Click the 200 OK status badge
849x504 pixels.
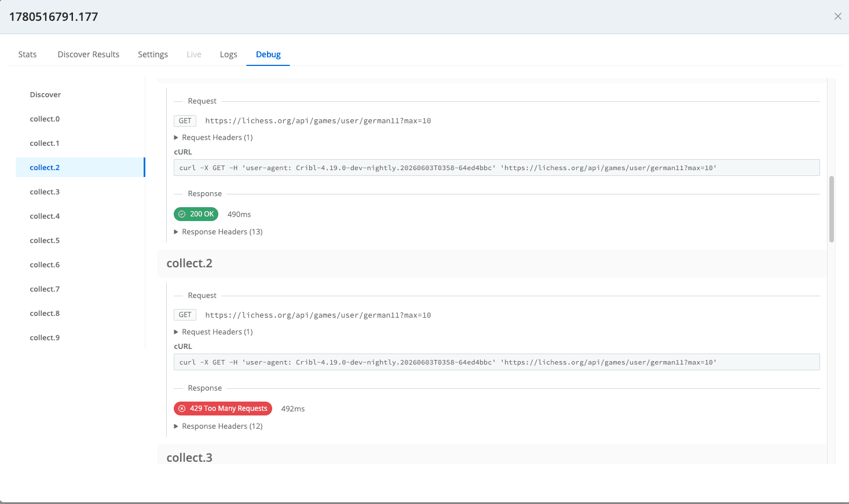(196, 214)
